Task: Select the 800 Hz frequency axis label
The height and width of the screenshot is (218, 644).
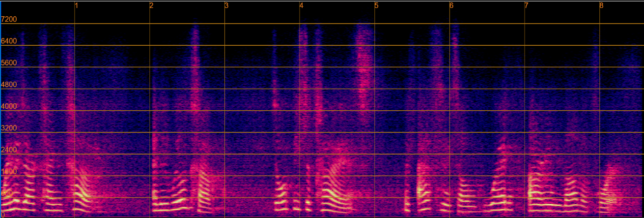Action: click(7, 193)
